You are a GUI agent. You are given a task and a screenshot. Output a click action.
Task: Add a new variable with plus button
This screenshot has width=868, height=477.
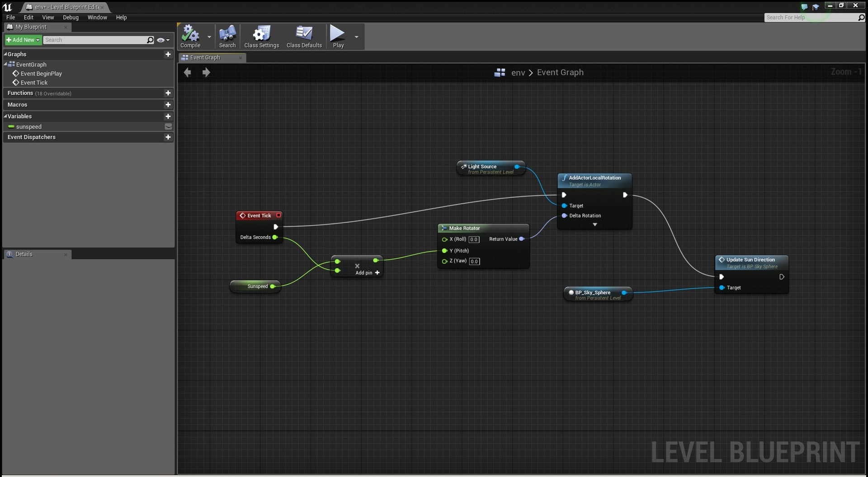168,117
